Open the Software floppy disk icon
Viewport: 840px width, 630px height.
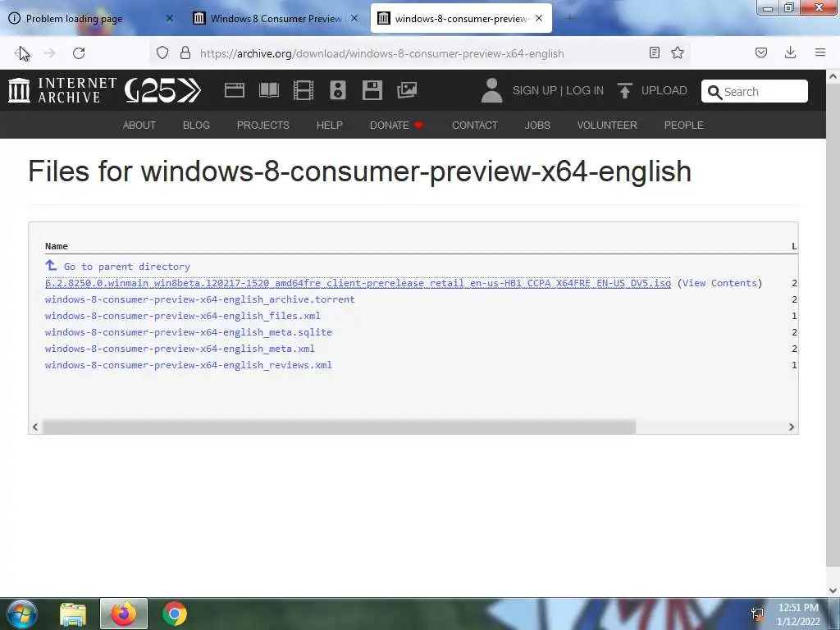coord(372,90)
